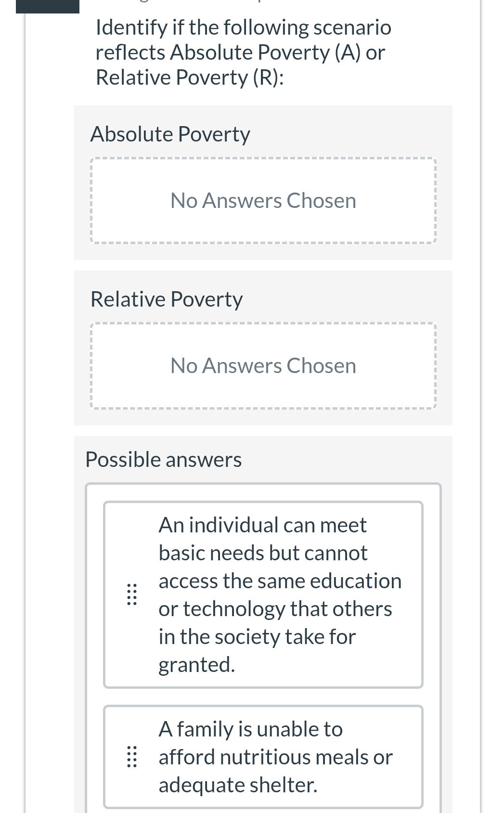504x813 pixels.
Task: Click the Absolute Poverty category heading
Action: (170, 134)
